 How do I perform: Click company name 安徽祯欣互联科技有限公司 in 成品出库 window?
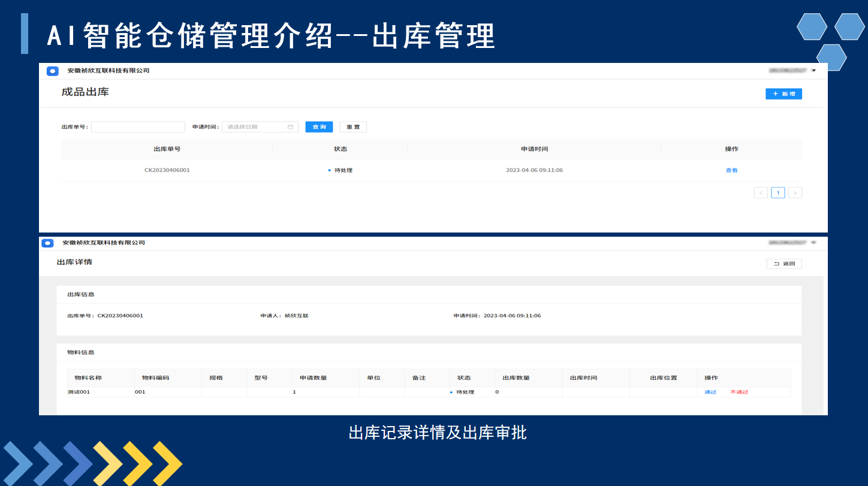point(108,71)
